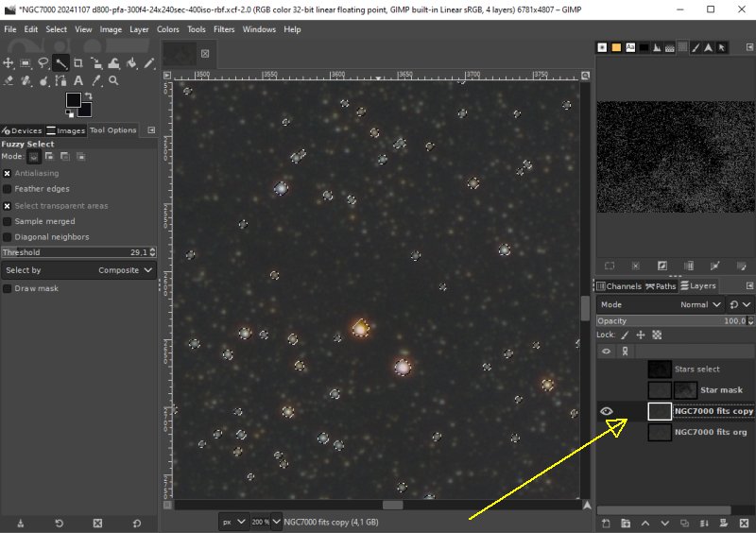Choose Intersect with selection mode
Screen dimensions: 756x533
click(x=81, y=156)
